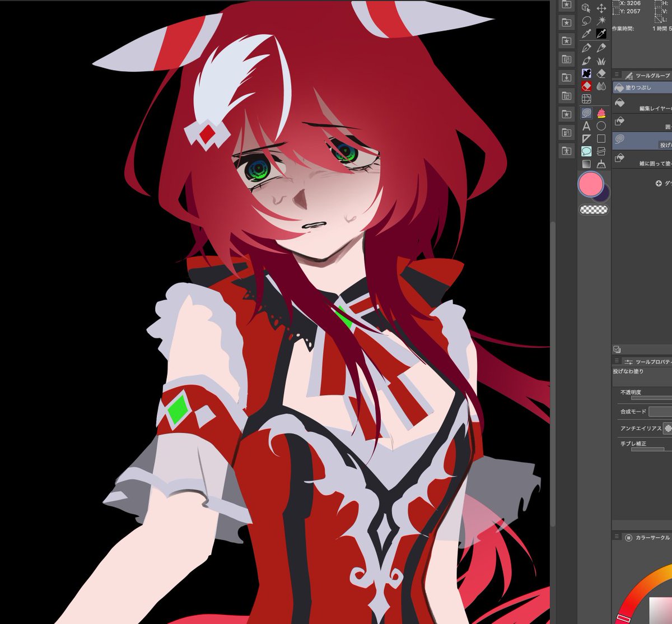Select the plain Eyedropper tool

(586, 34)
